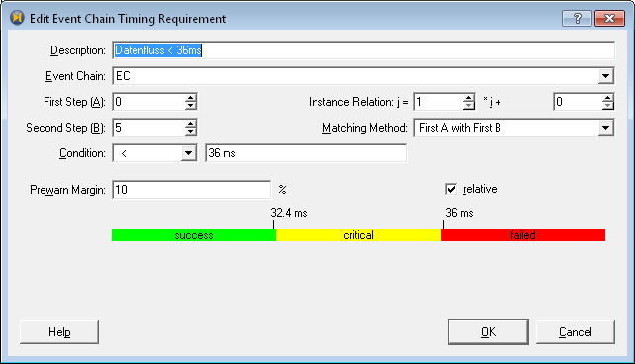Click the percent sign after Prewarn Margin

tap(282, 190)
